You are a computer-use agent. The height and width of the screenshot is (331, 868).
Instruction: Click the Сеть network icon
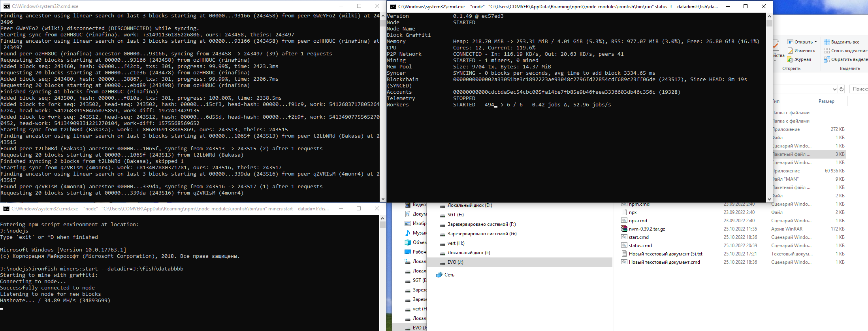tap(439, 275)
